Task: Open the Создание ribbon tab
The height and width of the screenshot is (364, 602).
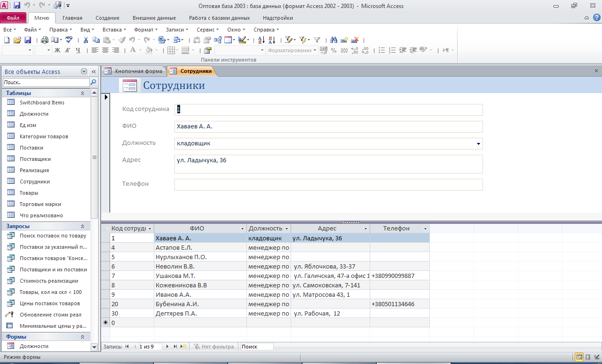Action: point(107,18)
